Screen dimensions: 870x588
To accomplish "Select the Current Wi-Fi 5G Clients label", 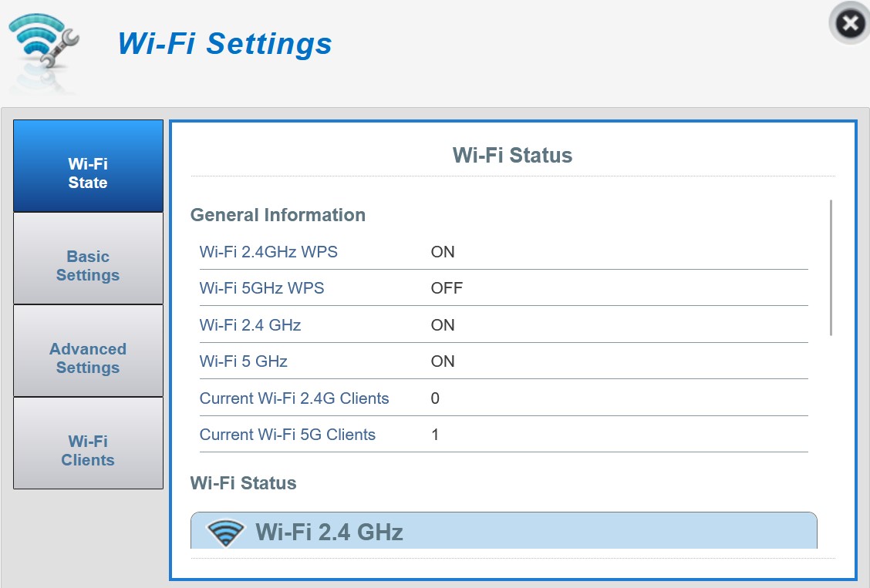I will (x=287, y=435).
